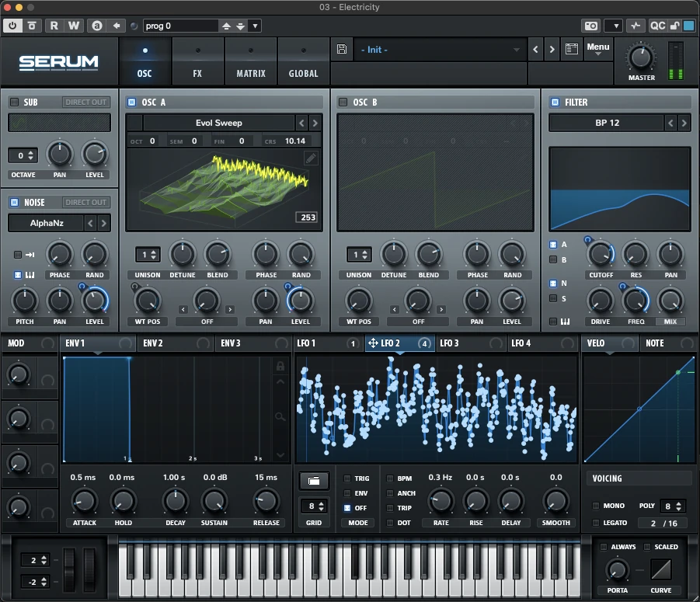Enable the SUB oscillator

(x=14, y=103)
